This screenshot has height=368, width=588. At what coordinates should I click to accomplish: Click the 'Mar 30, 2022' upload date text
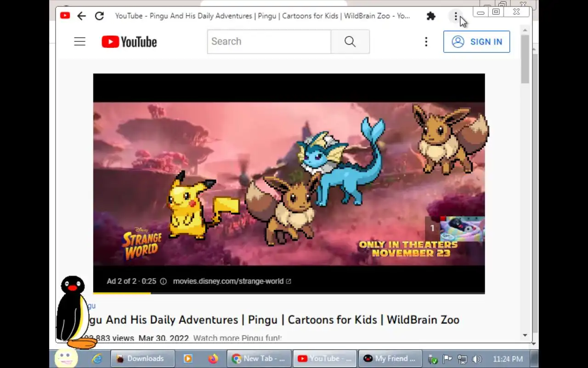point(164,338)
